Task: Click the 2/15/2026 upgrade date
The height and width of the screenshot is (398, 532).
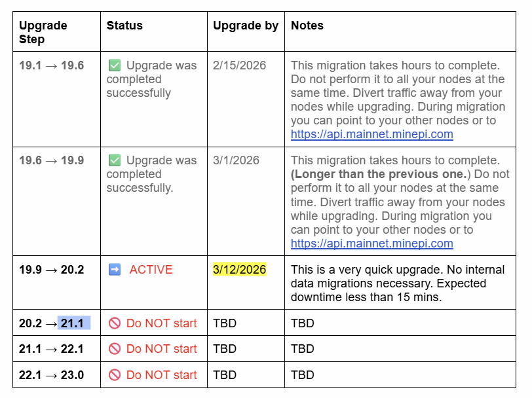Action: click(240, 65)
